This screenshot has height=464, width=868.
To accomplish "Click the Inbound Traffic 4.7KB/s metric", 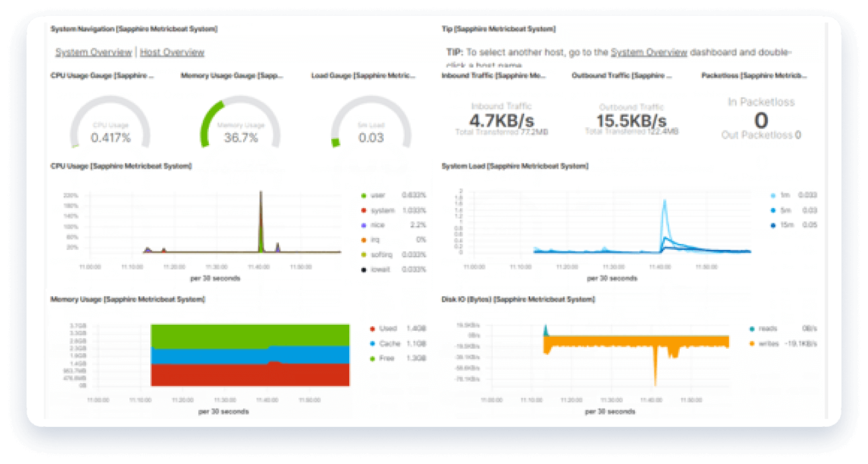I will (501, 121).
